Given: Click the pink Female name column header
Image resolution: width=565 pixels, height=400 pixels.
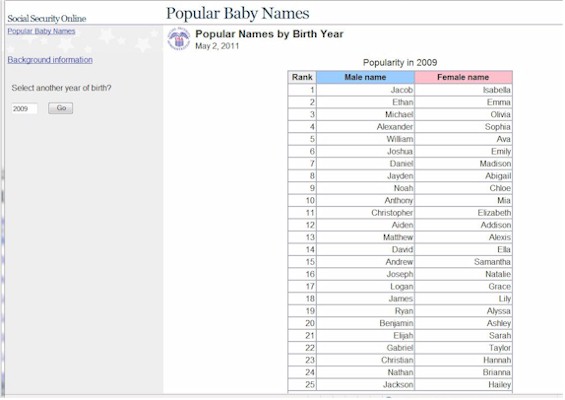Looking at the screenshot, I should (463, 77).
